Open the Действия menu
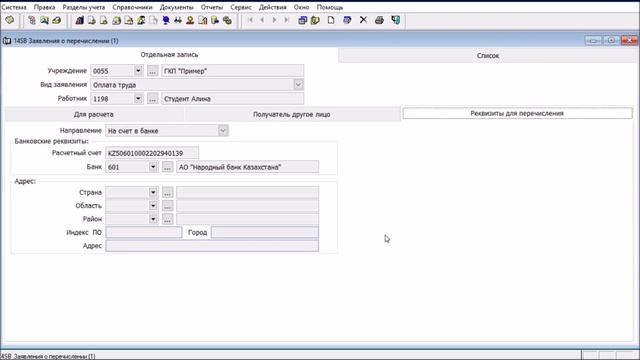 point(273,7)
